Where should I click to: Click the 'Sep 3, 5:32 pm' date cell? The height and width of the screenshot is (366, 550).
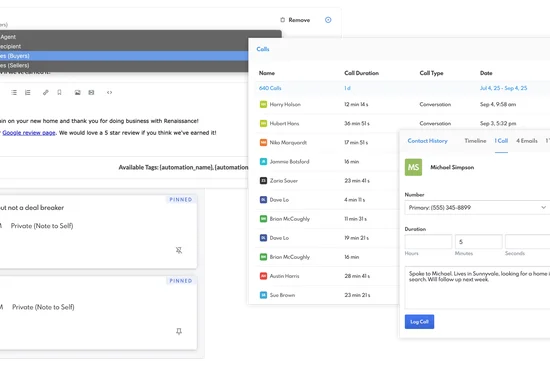click(x=498, y=124)
